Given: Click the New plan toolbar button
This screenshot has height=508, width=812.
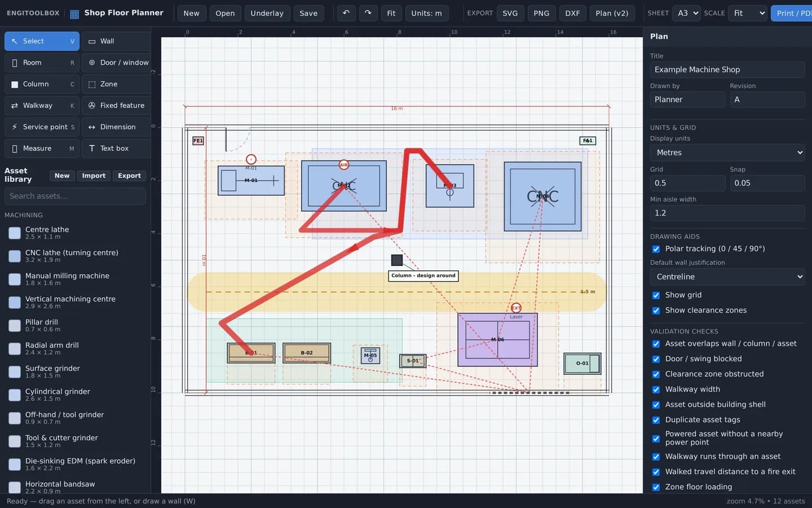Looking at the screenshot, I should point(191,13).
